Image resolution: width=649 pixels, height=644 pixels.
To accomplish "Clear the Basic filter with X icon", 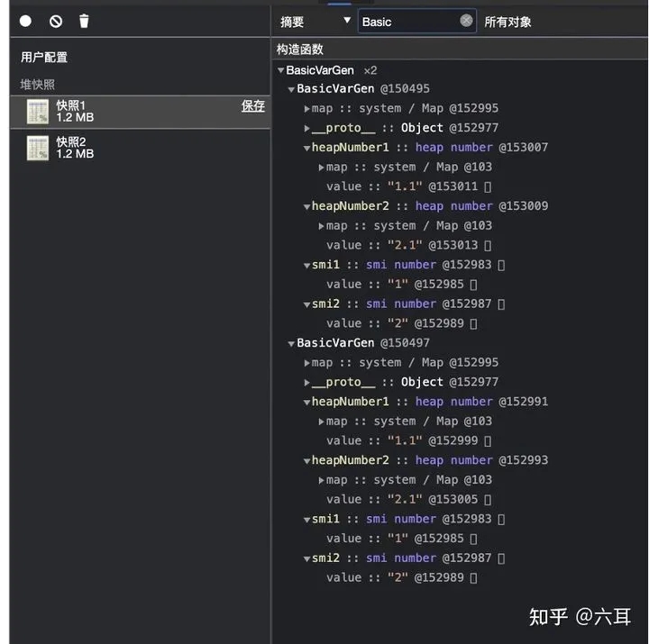I will pos(466,21).
